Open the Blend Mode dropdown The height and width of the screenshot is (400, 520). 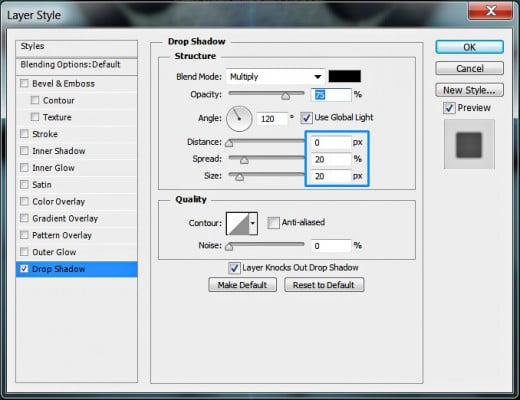[x=275, y=77]
